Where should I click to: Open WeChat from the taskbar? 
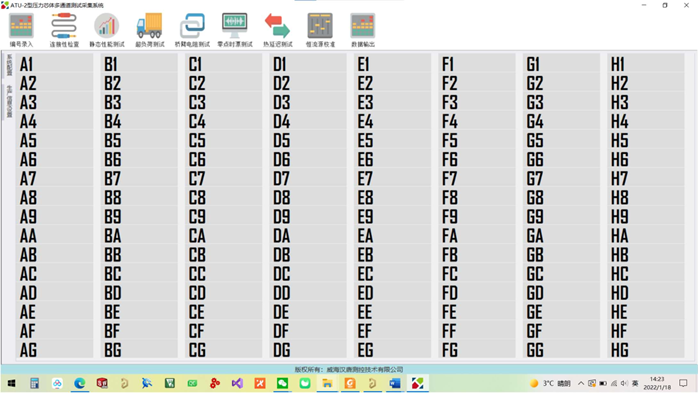coord(282,383)
